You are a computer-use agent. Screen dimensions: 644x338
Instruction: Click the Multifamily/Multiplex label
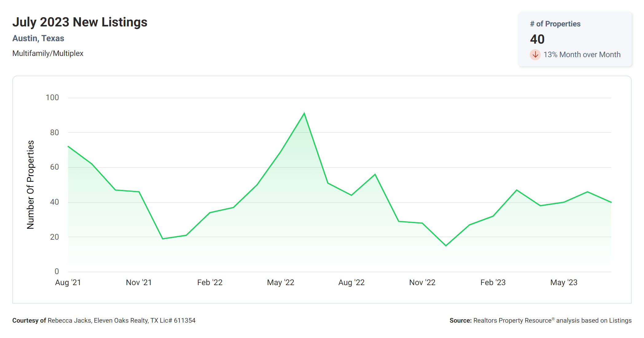click(x=48, y=53)
